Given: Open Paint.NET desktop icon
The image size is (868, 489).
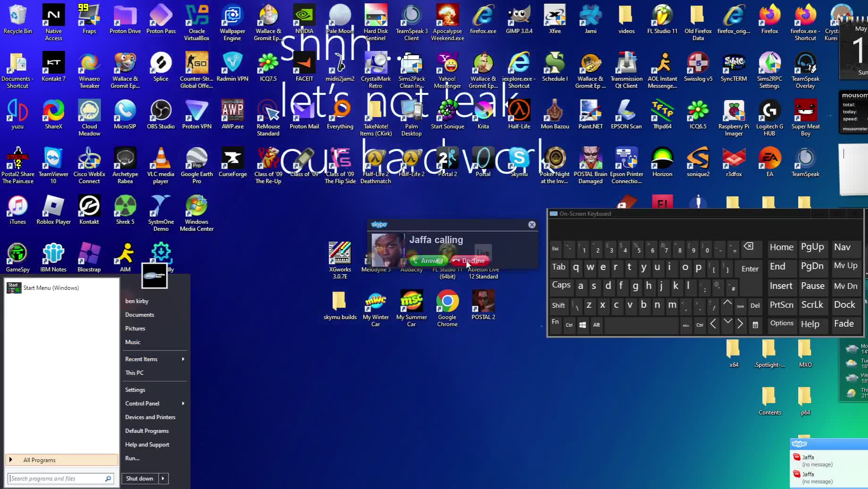Looking at the screenshot, I should tap(591, 115).
